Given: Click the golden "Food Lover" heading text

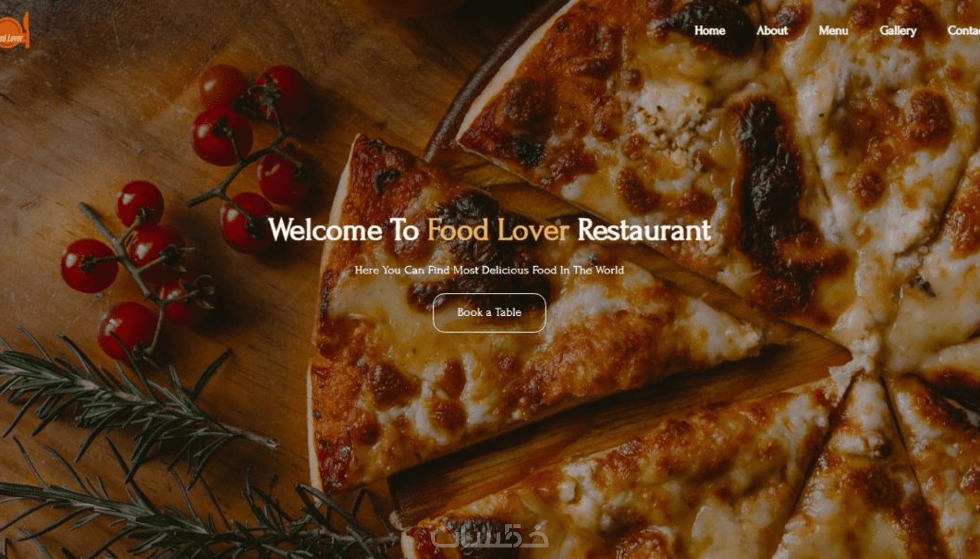Looking at the screenshot, I should point(497,230).
